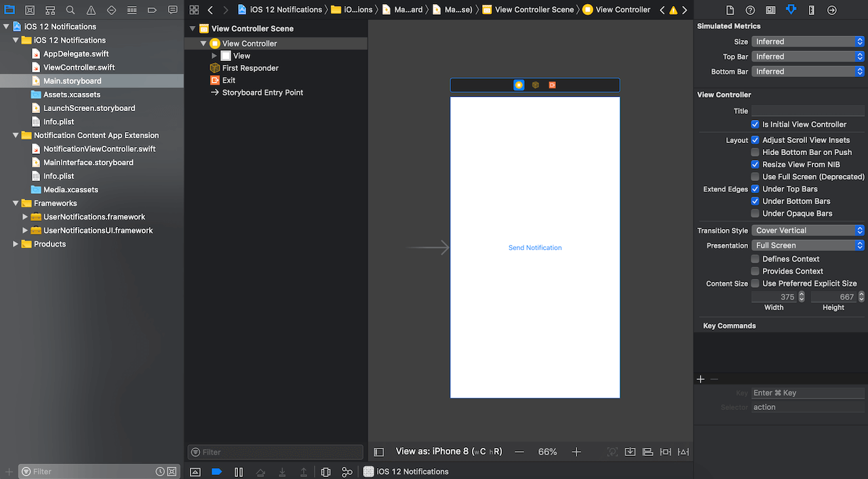868x479 pixels.
Task: Uncheck Is Initial View Controller
Action: pos(755,125)
